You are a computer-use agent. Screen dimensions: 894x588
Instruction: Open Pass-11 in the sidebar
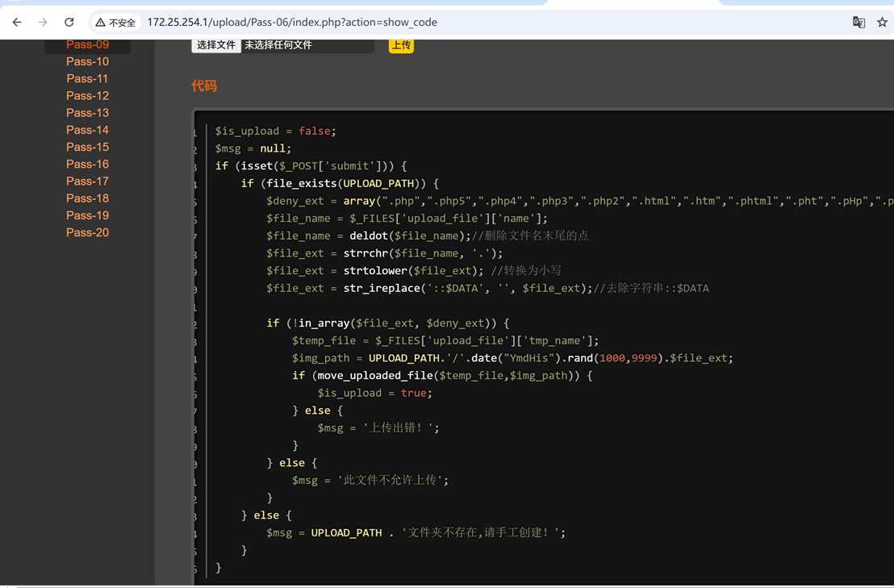87,78
